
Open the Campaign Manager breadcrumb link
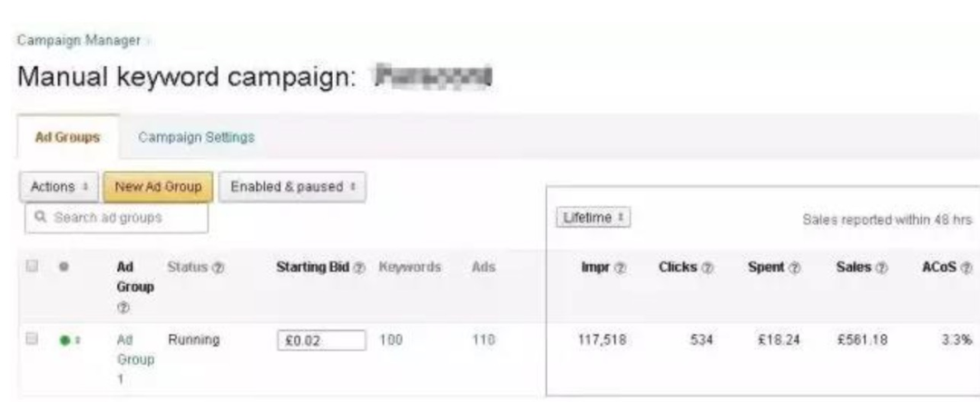79,40
